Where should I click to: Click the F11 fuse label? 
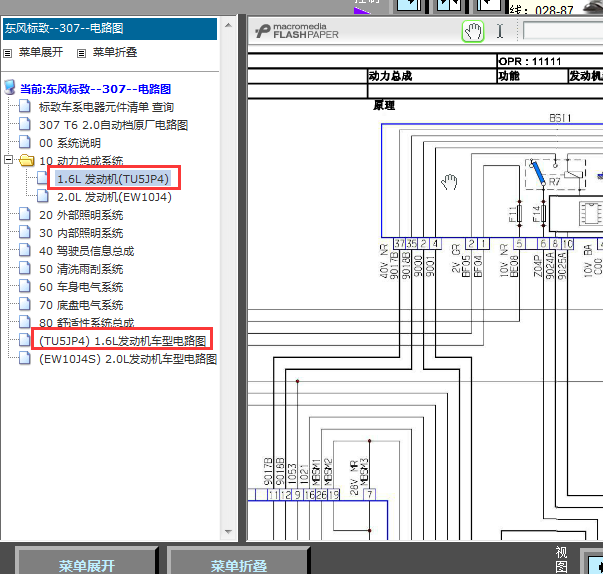(513, 214)
